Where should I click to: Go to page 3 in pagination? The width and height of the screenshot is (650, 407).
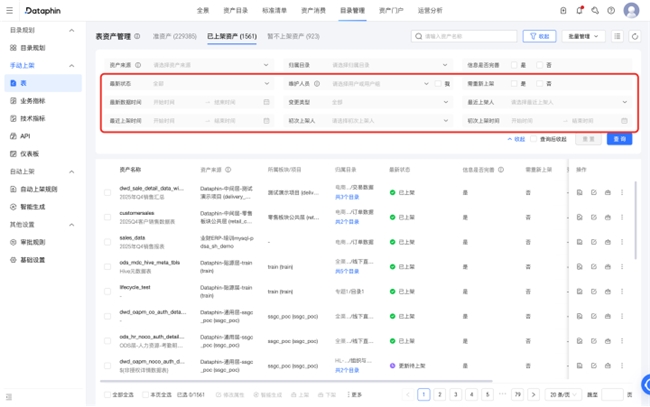click(x=456, y=395)
